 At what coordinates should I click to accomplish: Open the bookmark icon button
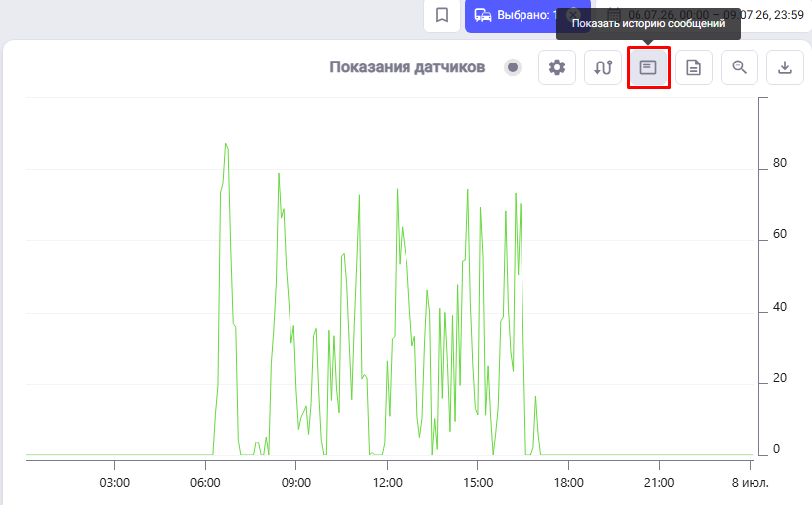[442, 15]
